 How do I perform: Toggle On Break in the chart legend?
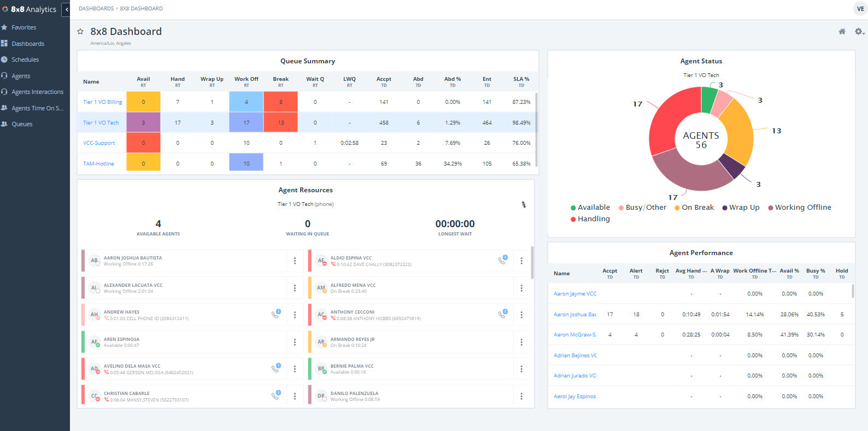pyautogui.click(x=694, y=208)
